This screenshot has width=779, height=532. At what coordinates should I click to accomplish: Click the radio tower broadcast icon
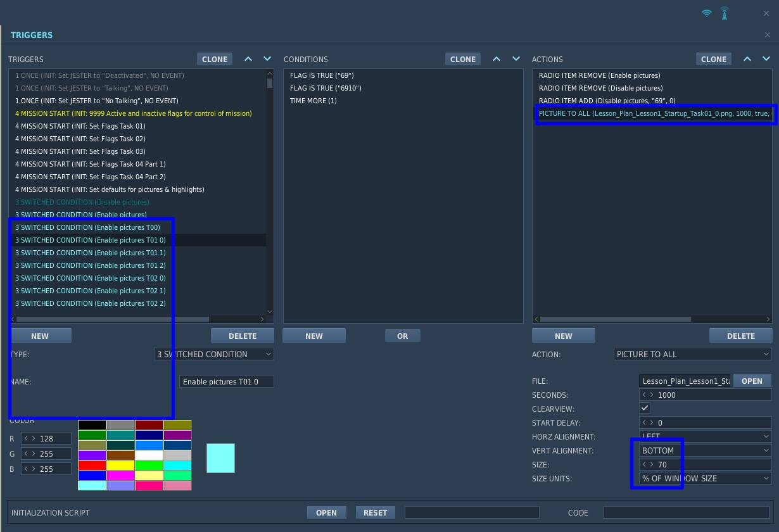point(725,13)
